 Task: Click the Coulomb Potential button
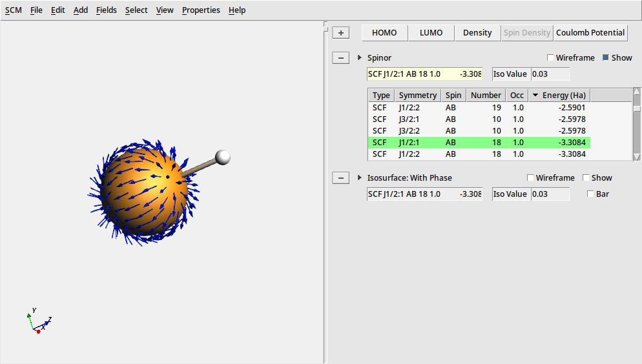[x=590, y=33]
